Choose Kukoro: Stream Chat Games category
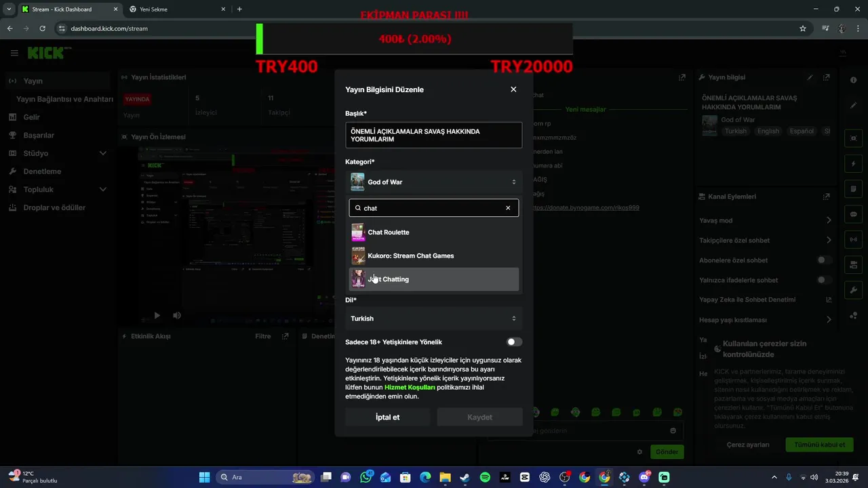 click(x=433, y=256)
